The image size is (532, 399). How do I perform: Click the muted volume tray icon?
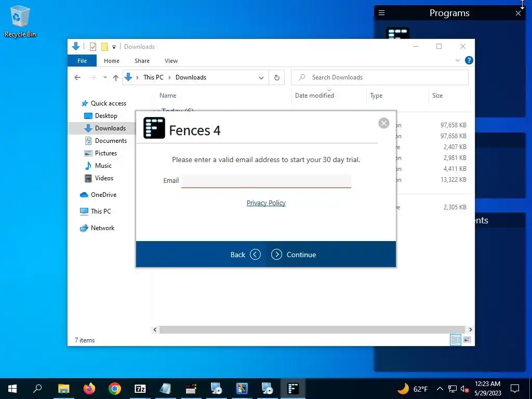point(464,389)
